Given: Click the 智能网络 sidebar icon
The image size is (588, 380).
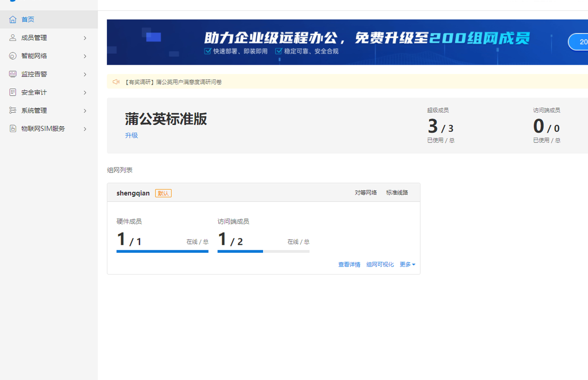Looking at the screenshot, I should 13,56.
